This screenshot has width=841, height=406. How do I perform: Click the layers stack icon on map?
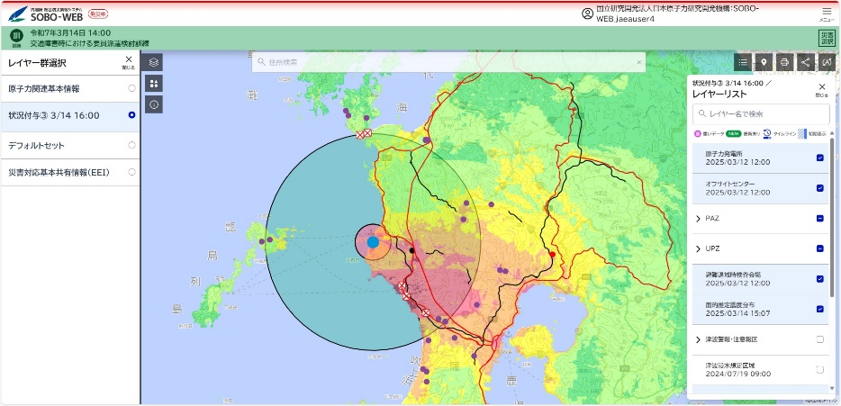coord(154,62)
